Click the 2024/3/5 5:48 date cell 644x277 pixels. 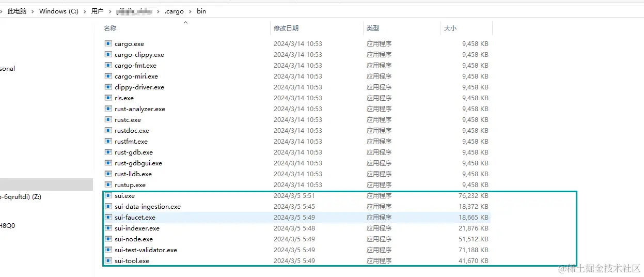point(294,228)
